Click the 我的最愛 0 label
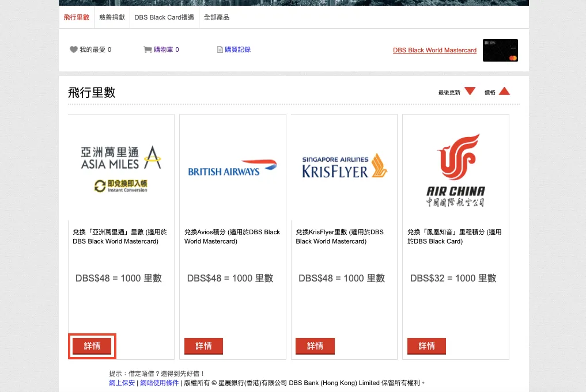Image resolution: width=586 pixels, height=392 pixels. point(95,50)
